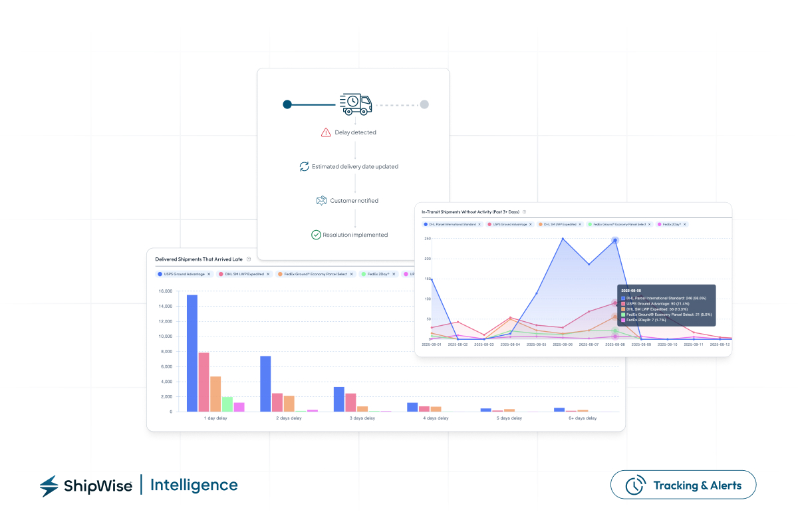Click the 'Delay detected' step text
Screen dimensions: 798x532
[x=355, y=132]
